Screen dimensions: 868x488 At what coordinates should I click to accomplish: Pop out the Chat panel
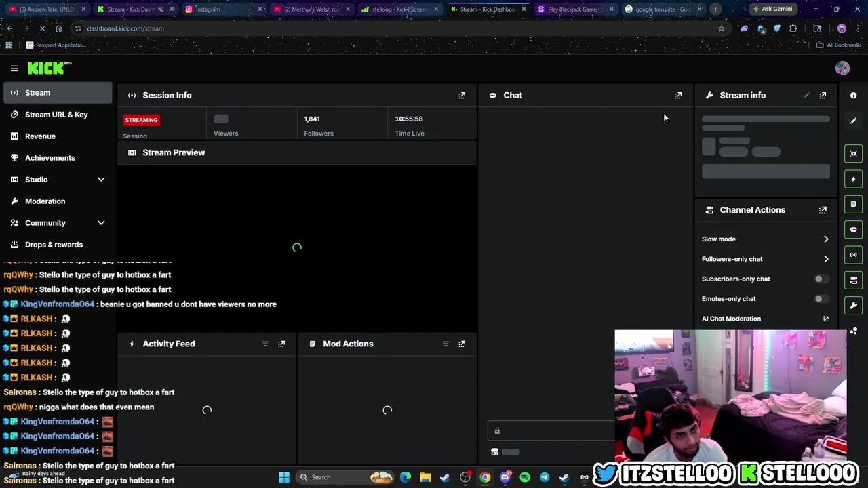point(678,96)
